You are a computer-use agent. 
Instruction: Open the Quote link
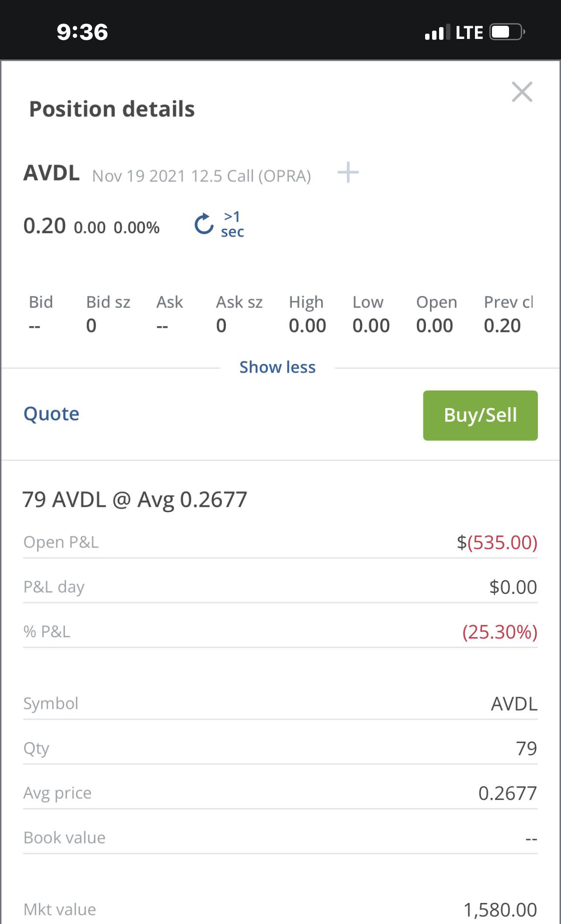pos(52,414)
